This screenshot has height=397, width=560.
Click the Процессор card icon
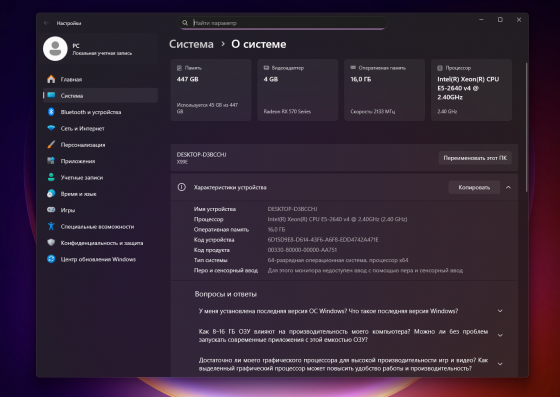coord(440,68)
